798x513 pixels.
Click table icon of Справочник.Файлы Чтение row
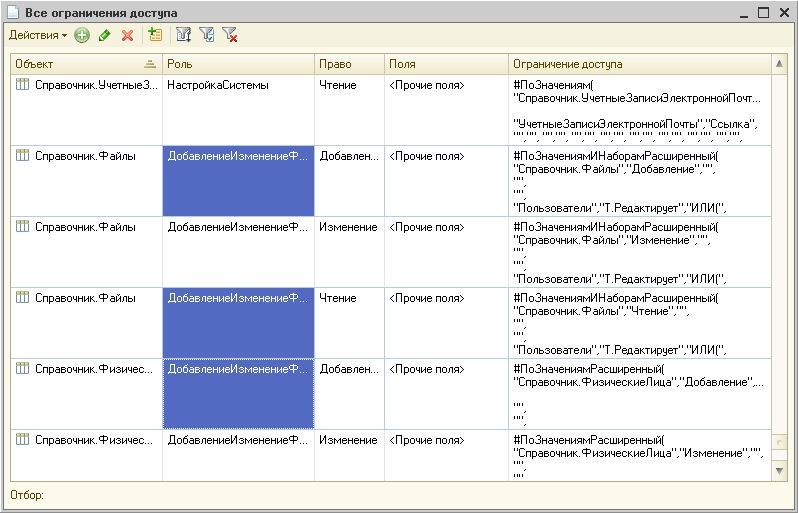tap(22, 297)
